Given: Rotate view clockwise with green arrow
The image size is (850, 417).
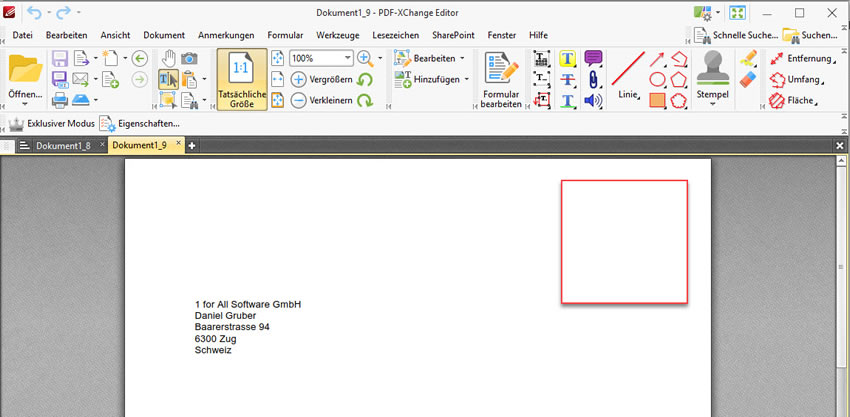Looking at the screenshot, I should click(365, 100).
